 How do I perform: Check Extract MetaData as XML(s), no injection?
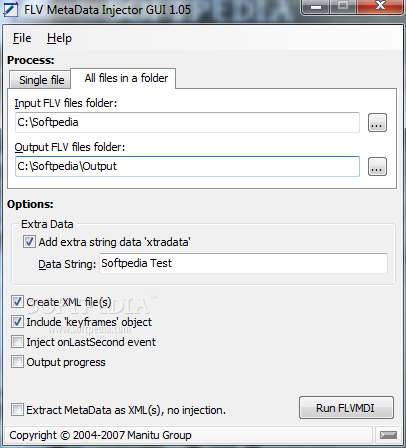tap(17, 410)
